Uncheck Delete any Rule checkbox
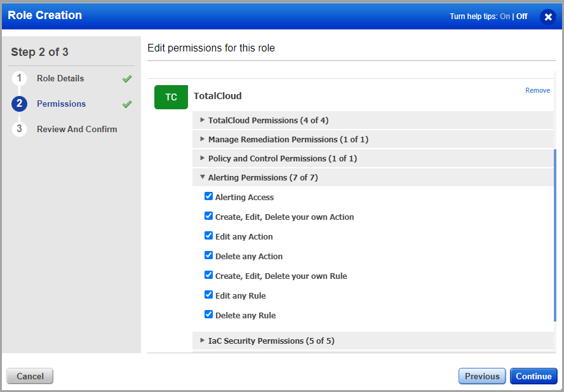The height and width of the screenshot is (392, 564). click(x=208, y=314)
